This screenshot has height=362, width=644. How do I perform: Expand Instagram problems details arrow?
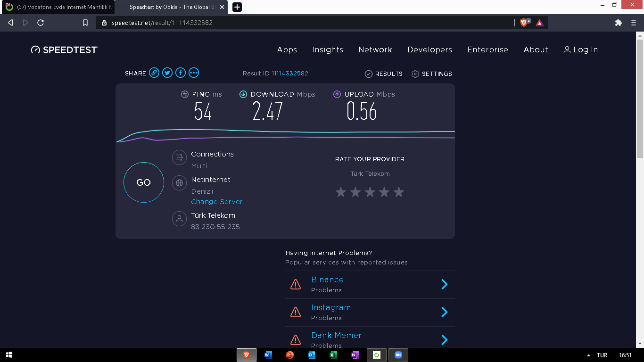pos(444,312)
